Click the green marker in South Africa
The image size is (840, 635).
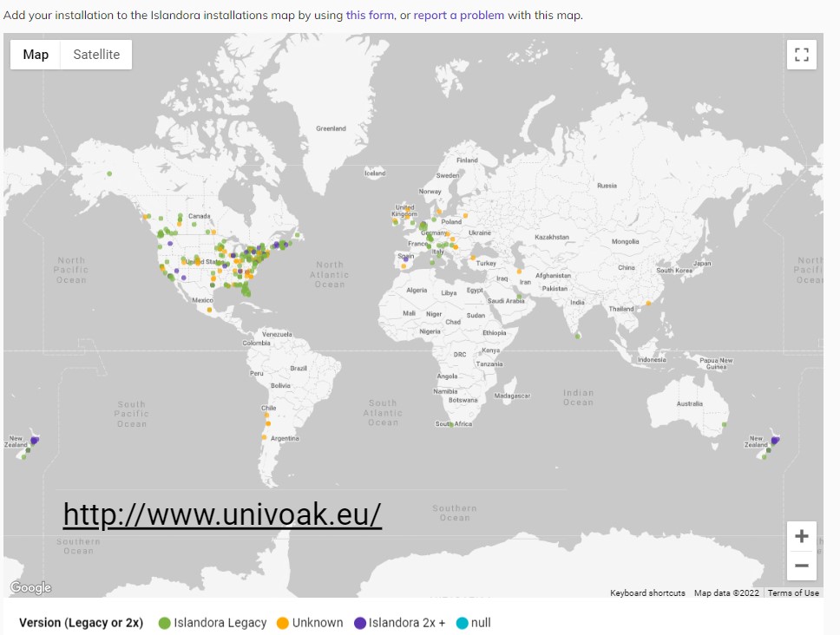click(451, 424)
